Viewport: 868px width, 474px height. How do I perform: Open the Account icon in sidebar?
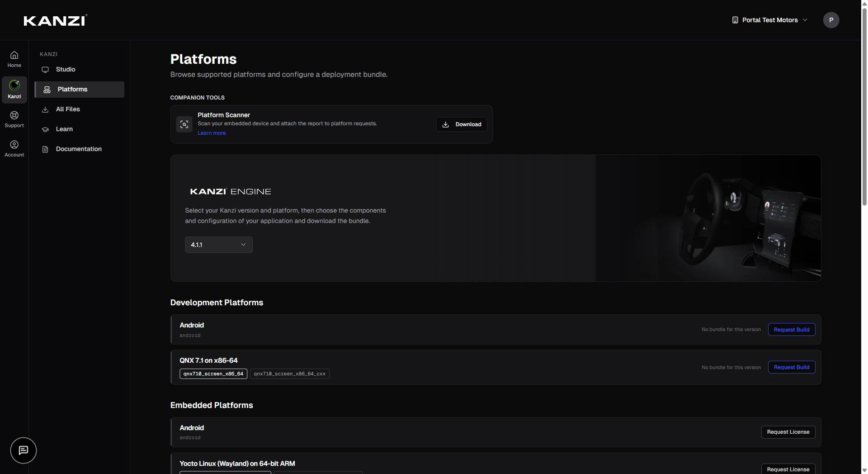(14, 145)
